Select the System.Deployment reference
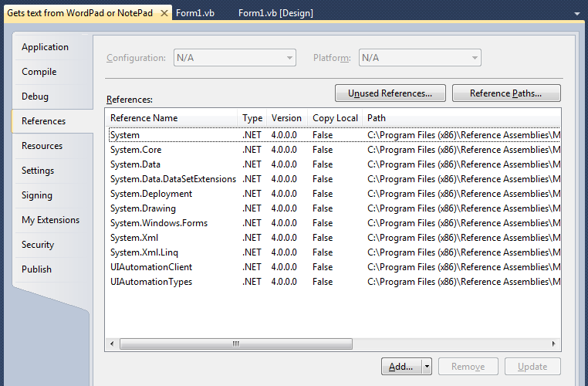Screen dimensions: 588x386 [x=334, y=194]
